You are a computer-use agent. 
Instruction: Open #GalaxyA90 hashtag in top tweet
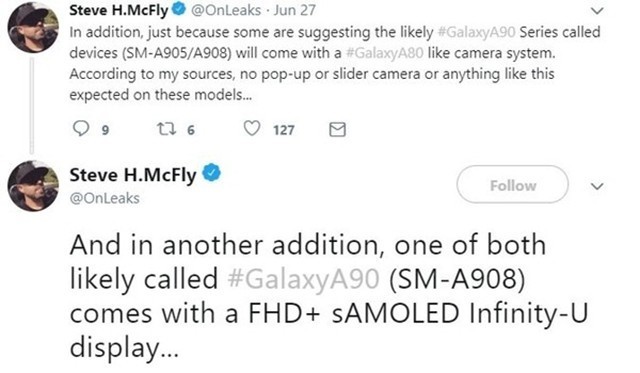pos(476,32)
